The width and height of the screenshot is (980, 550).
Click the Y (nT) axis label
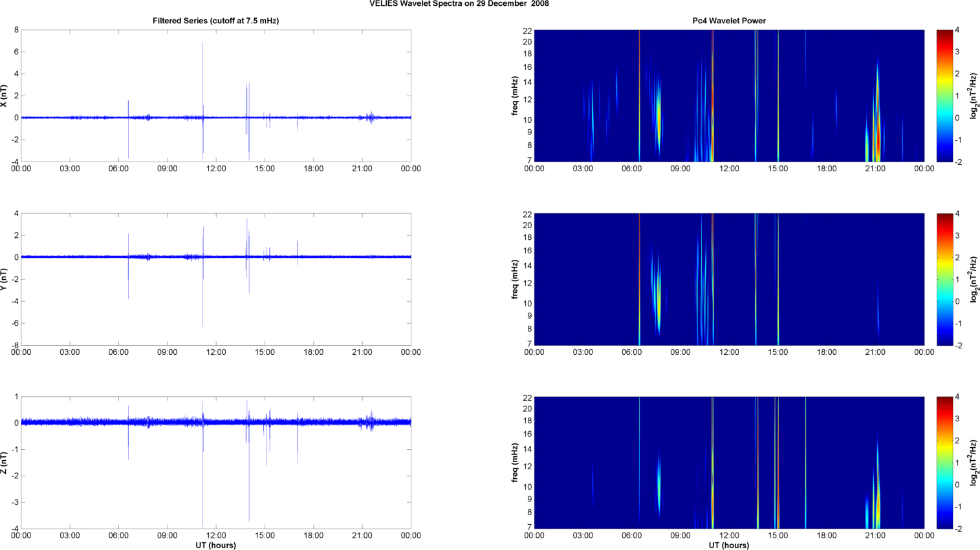point(4,279)
